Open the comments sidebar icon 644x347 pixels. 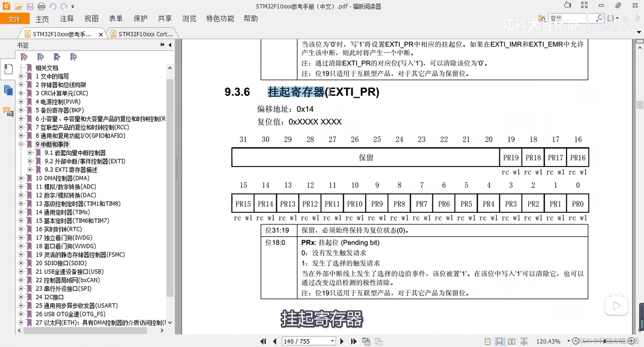[x=8, y=112]
